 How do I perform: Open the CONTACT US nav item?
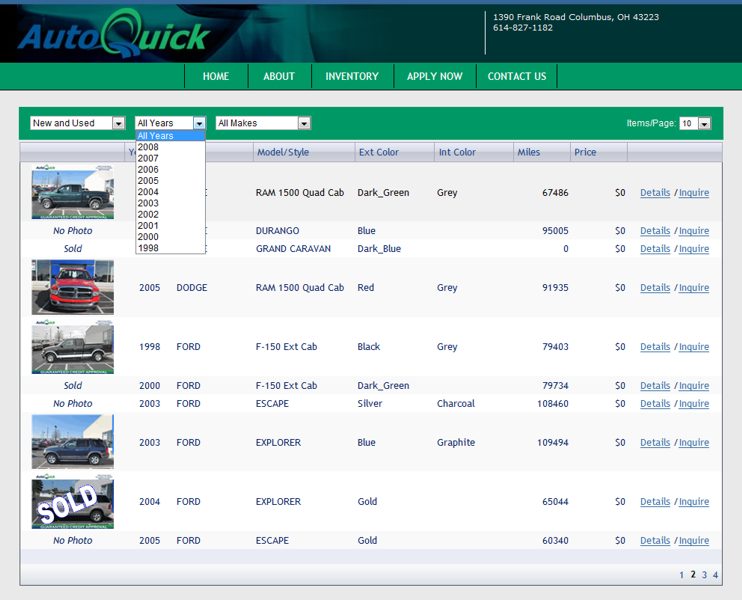coord(517,76)
